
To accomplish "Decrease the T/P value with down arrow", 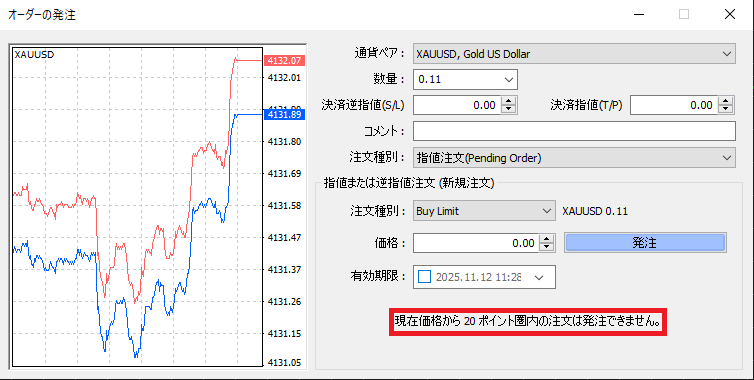I will click(726, 110).
